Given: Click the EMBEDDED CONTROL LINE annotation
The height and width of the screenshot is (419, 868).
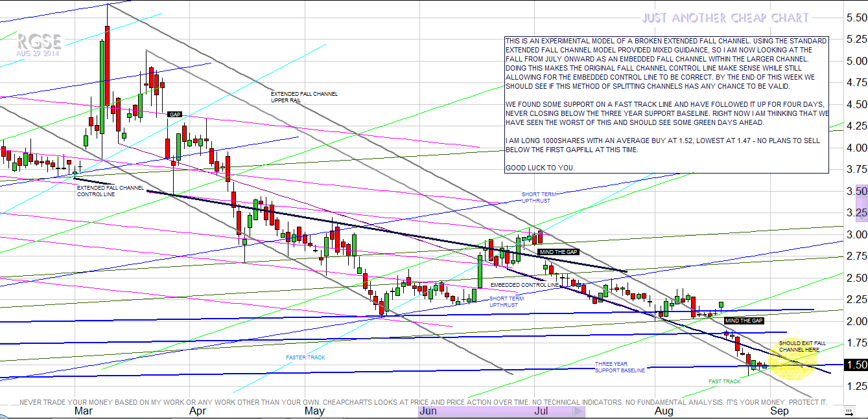Looking at the screenshot, I should [524, 285].
